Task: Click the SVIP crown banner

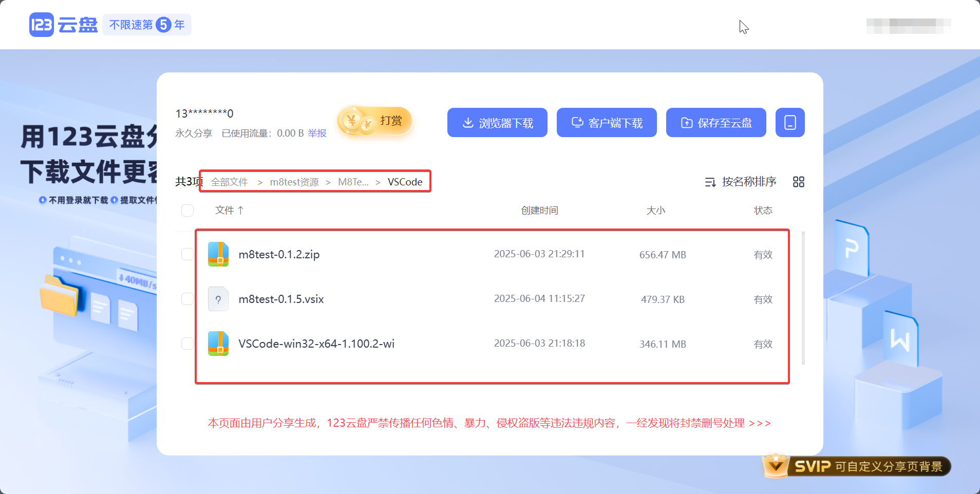Action: tap(856, 466)
